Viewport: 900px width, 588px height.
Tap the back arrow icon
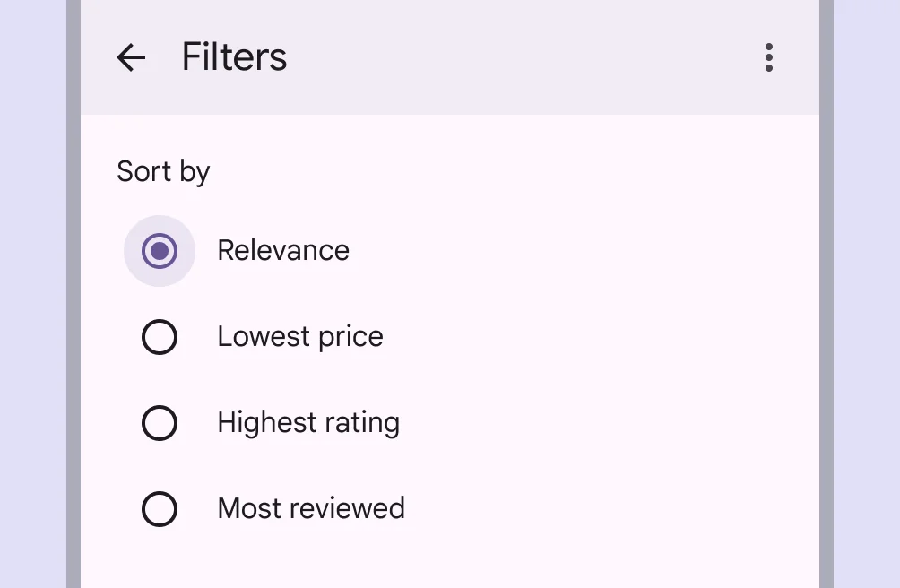coord(131,58)
